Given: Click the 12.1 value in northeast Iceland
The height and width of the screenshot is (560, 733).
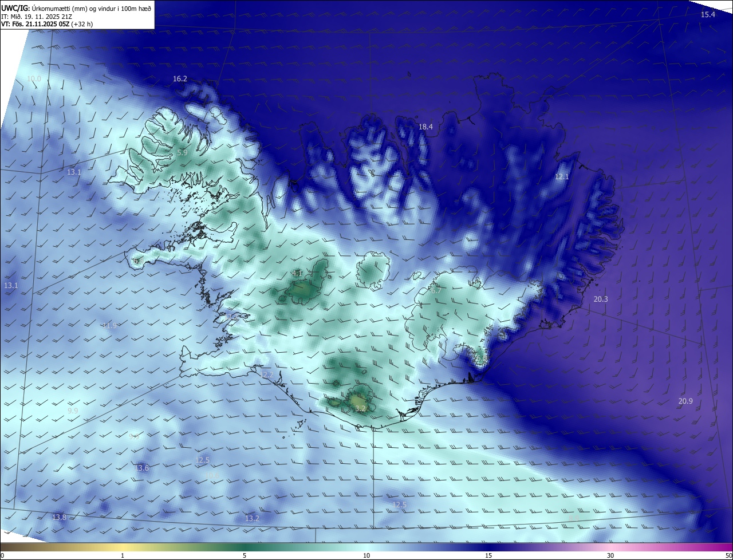Looking at the screenshot, I should point(562,176).
